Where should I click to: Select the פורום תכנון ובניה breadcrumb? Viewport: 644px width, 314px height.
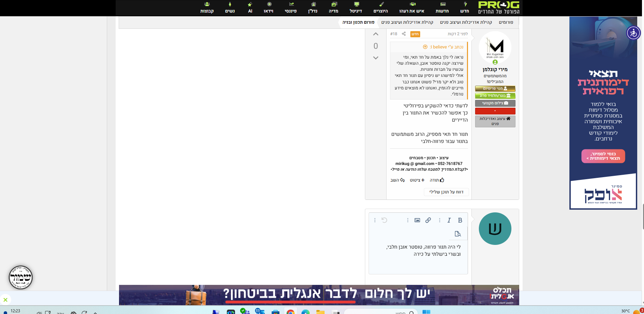(358, 22)
